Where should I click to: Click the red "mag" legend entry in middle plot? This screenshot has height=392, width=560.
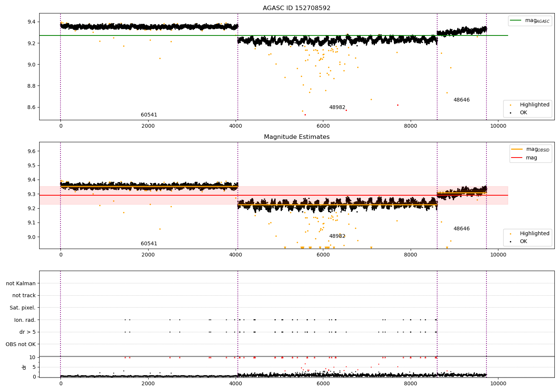(524, 158)
